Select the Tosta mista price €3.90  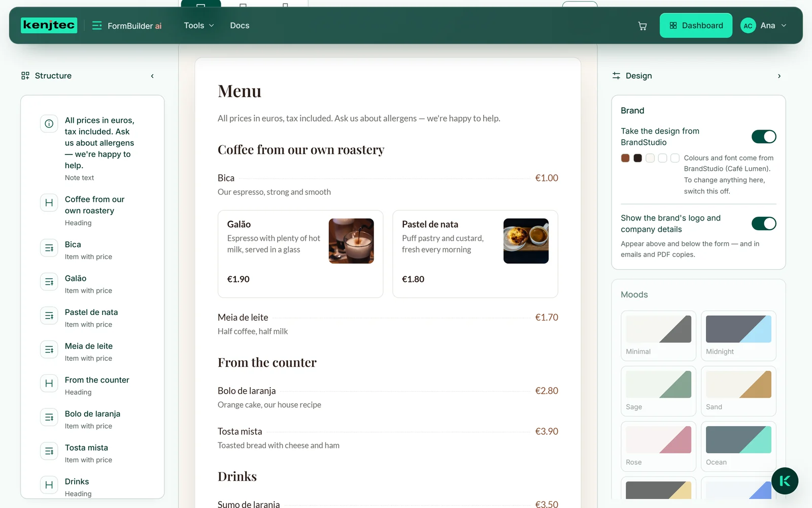click(547, 431)
